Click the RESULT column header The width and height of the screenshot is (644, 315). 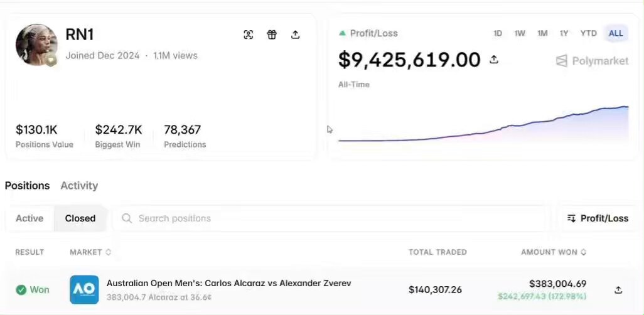30,252
